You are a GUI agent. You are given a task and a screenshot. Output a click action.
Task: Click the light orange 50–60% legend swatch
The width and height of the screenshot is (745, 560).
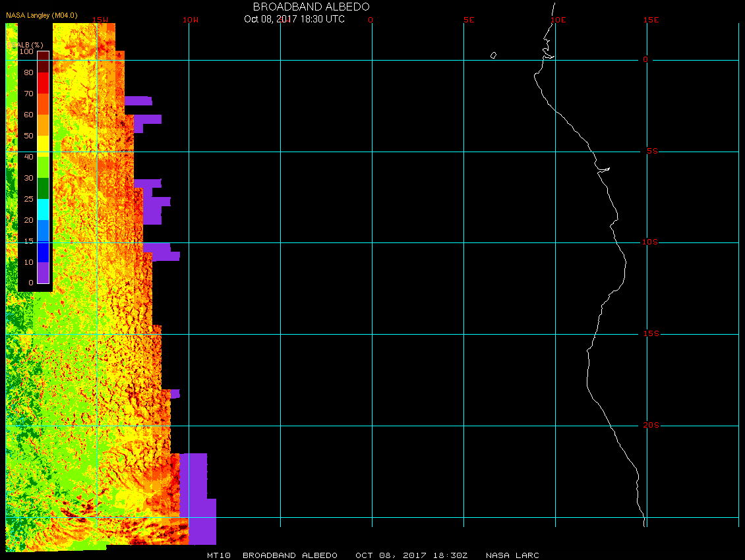[x=43, y=125]
